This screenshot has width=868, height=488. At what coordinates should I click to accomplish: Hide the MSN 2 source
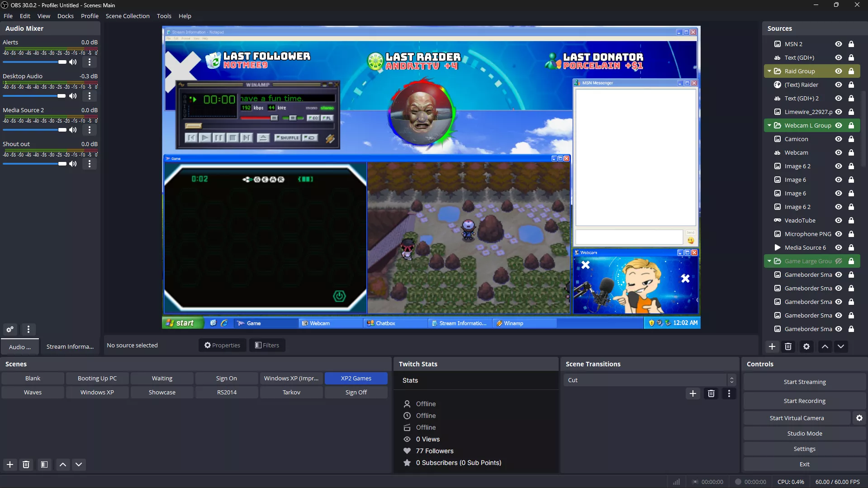pyautogui.click(x=838, y=43)
